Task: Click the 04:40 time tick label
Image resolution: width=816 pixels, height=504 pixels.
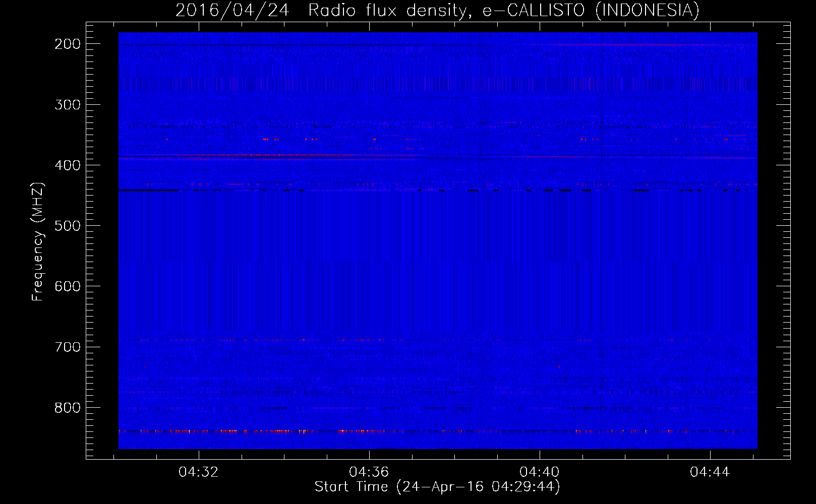Action: pos(540,472)
